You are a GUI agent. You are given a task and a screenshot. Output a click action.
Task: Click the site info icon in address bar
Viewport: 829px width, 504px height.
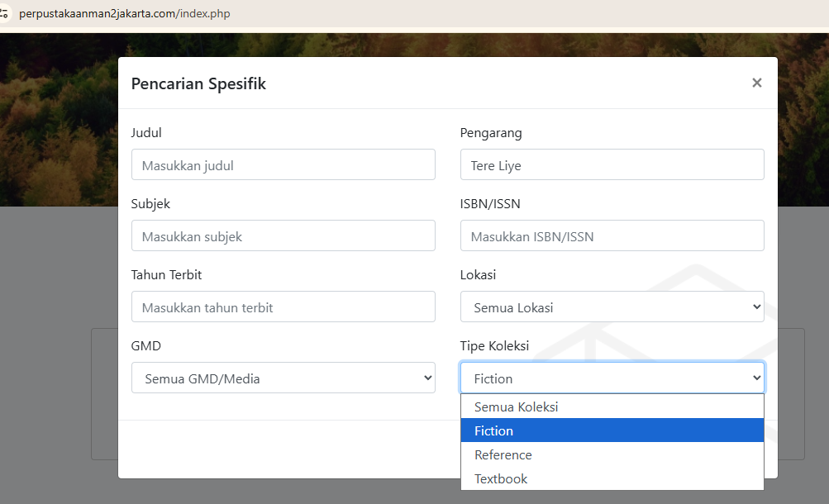(4, 15)
